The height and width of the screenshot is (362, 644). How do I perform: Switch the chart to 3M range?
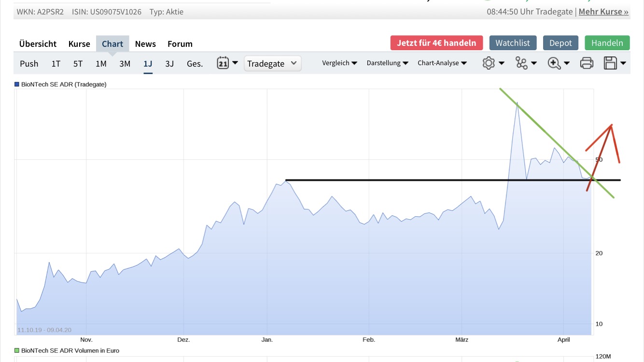[x=125, y=64]
